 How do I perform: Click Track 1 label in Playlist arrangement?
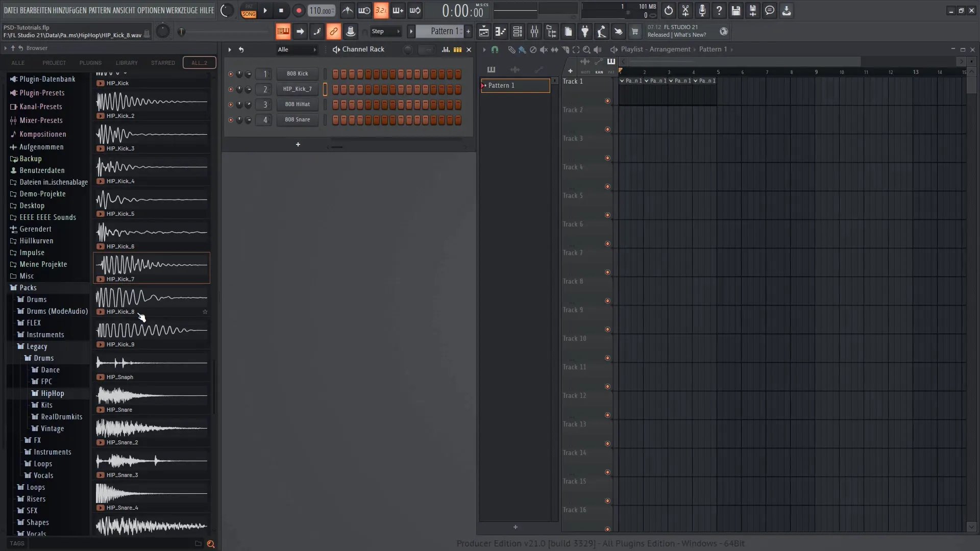[572, 81]
